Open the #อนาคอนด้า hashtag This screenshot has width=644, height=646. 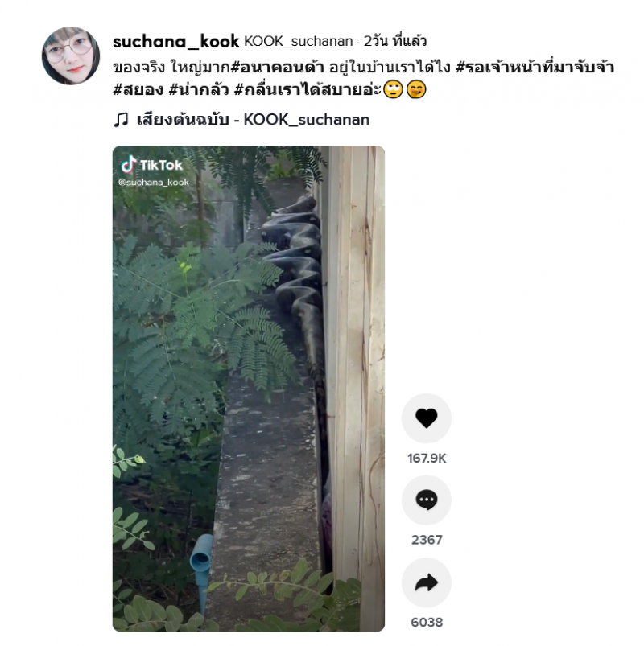point(277,67)
